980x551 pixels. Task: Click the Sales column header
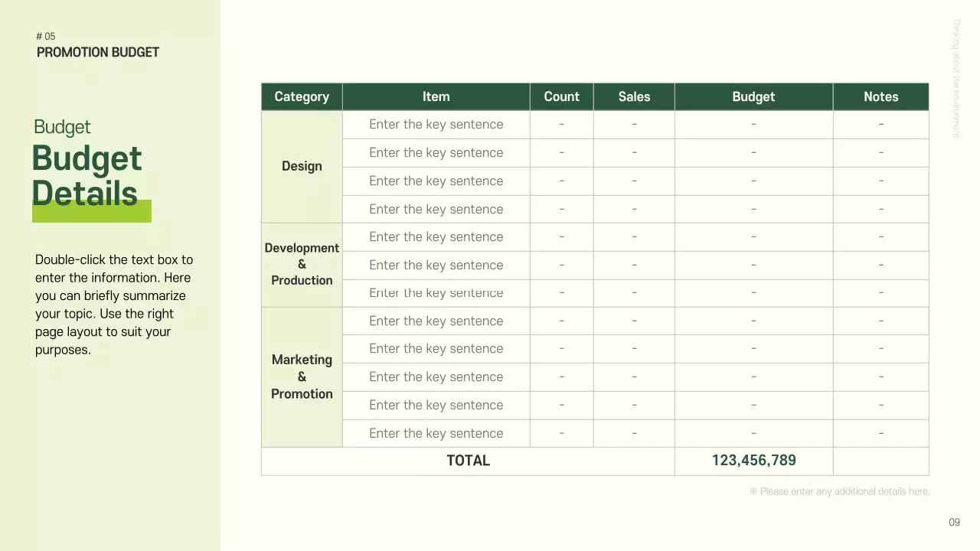click(x=634, y=96)
